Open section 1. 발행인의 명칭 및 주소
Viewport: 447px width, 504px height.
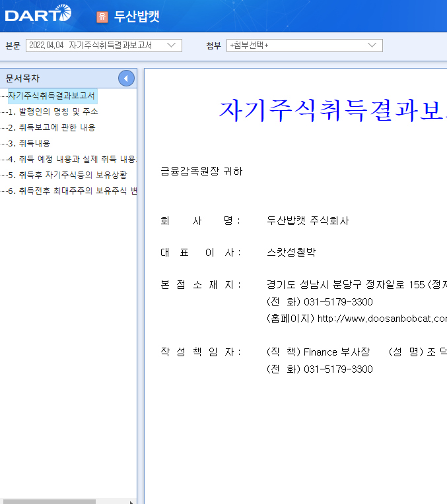pyautogui.click(x=53, y=111)
